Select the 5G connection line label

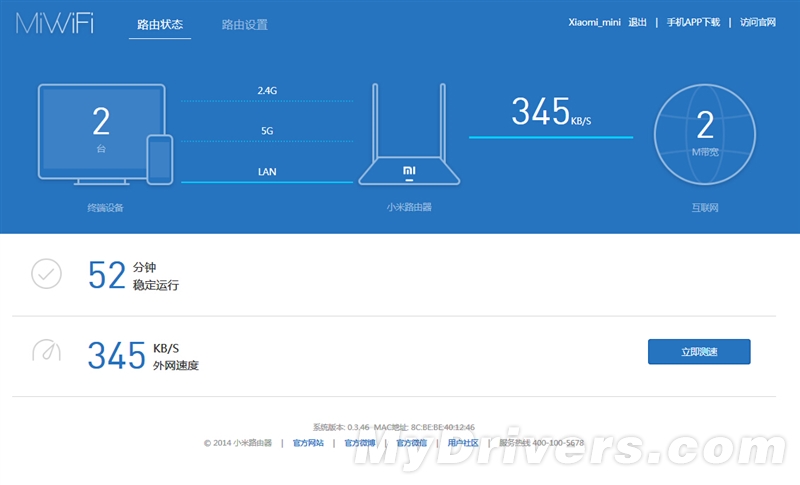click(x=267, y=131)
